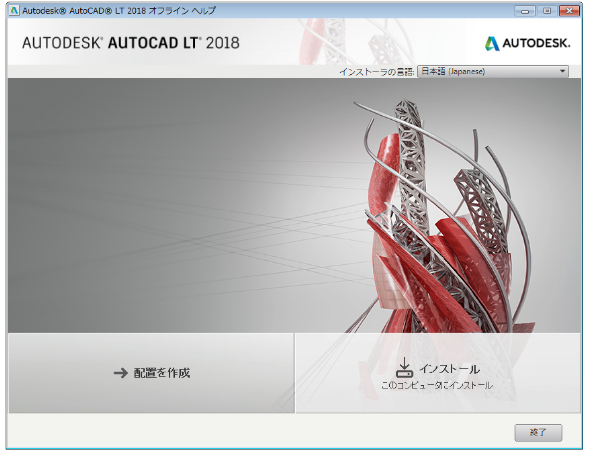The width and height of the screenshot is (589, 452).
Task: Click the install download icon
Action: pyautogui.click(x=404, y=368)
